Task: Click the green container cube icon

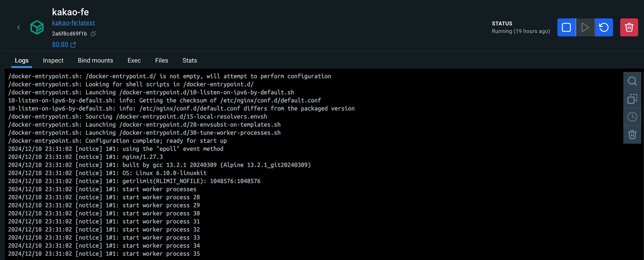Action: point(37,27)
